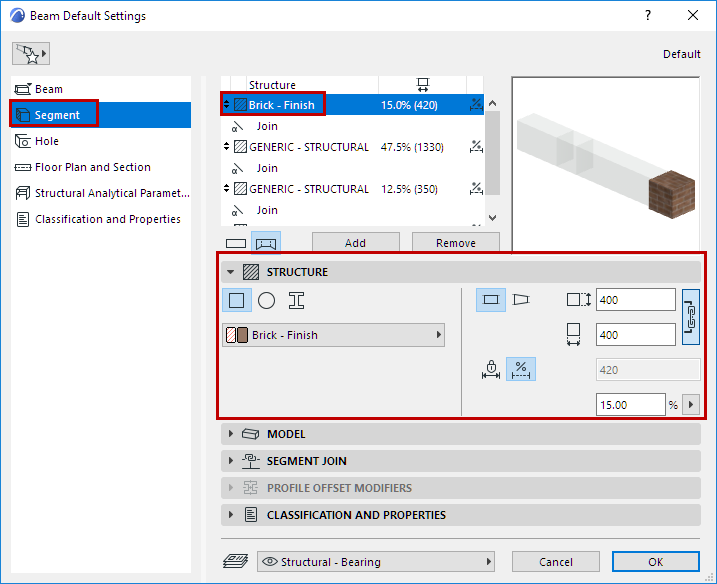Click proportional length icon on 12.5% row
Viewport: 717px width, 584px height.
476,189
